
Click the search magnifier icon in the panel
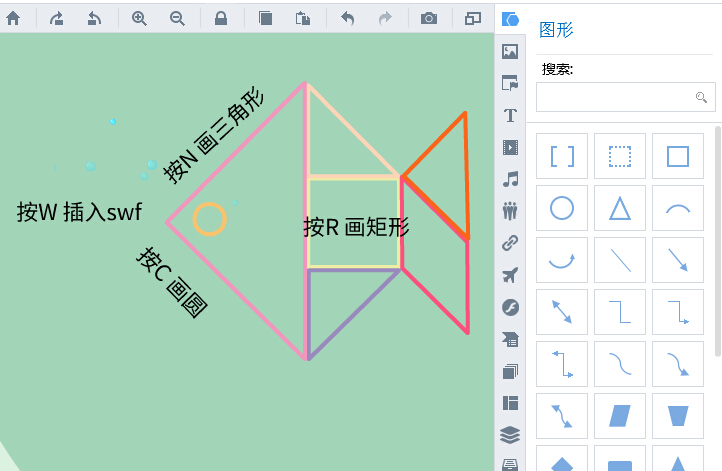(701, 97)
